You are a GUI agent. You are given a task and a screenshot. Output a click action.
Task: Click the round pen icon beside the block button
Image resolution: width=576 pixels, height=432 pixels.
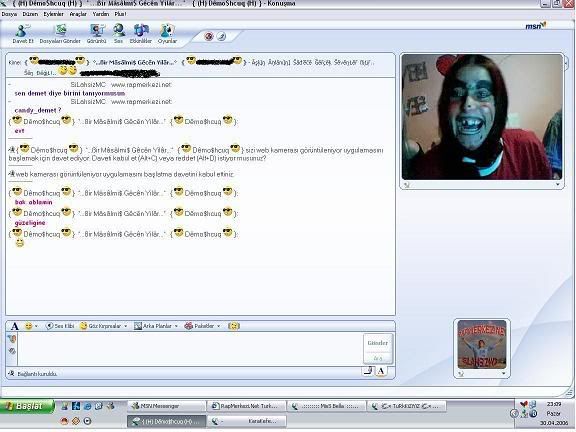(x=221, y=36)
